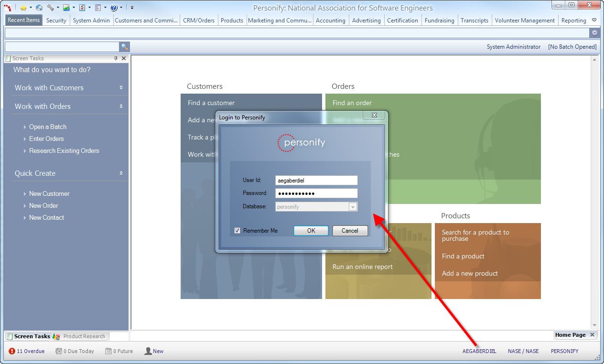Click NASE / NASE in status bar
604x364 pixels.
[523, 351]
